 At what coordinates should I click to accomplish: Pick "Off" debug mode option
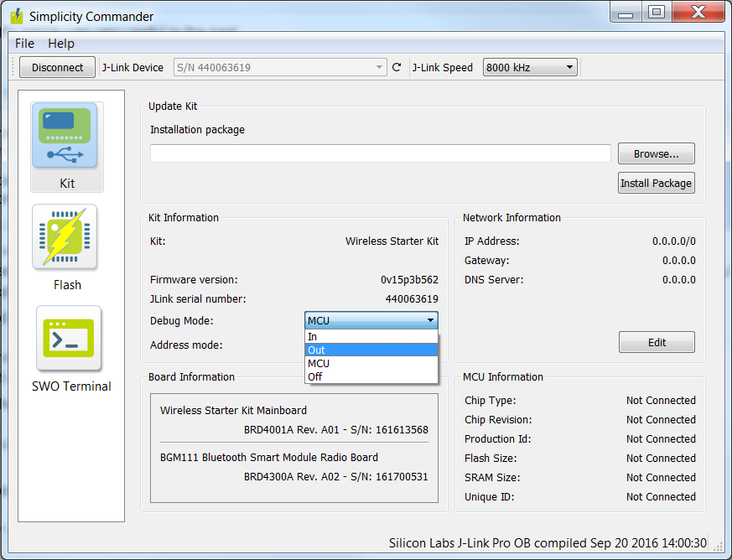point(371,376)
